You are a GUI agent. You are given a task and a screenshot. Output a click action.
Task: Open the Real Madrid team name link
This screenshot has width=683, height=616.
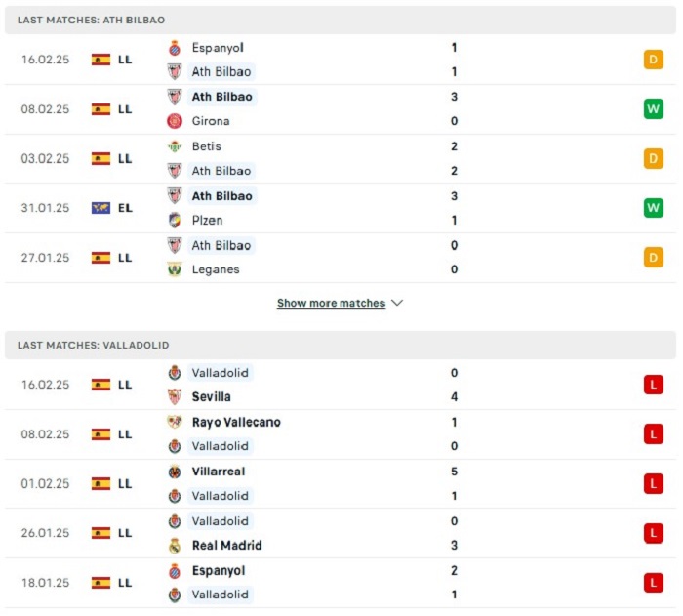[x=227, y=546]
